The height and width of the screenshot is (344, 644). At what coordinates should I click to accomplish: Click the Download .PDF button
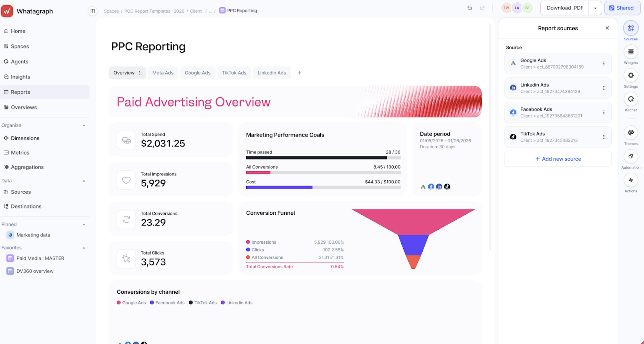565,8
